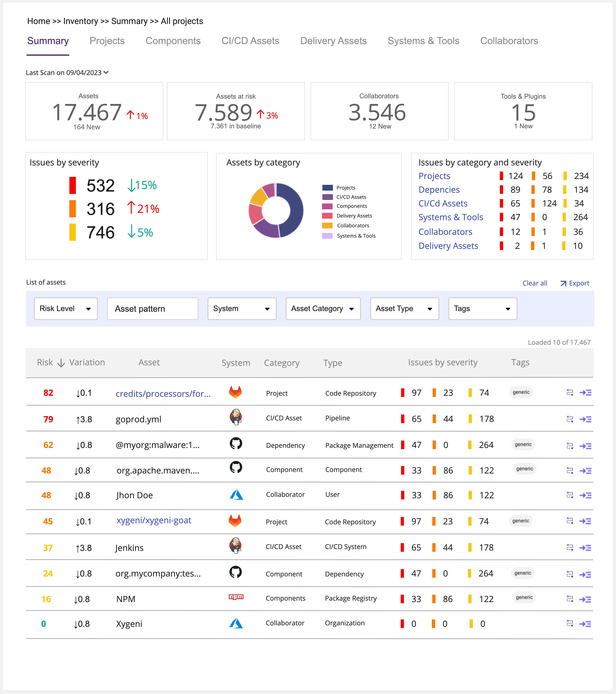The width and height of the screenshot is (616, 694).
Task: Switch to the Systems & Tools tab
Action: tap(423, 41)
